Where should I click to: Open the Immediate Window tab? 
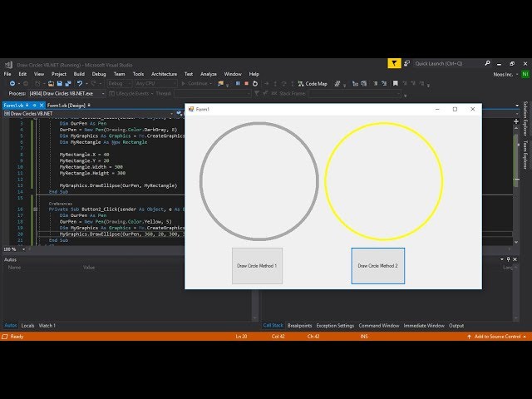click(424, 326)
